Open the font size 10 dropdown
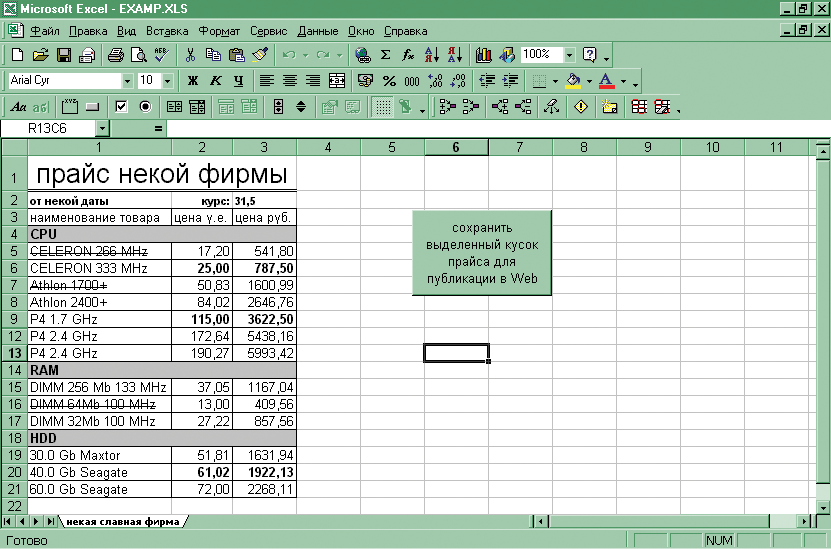 [167, 81]
